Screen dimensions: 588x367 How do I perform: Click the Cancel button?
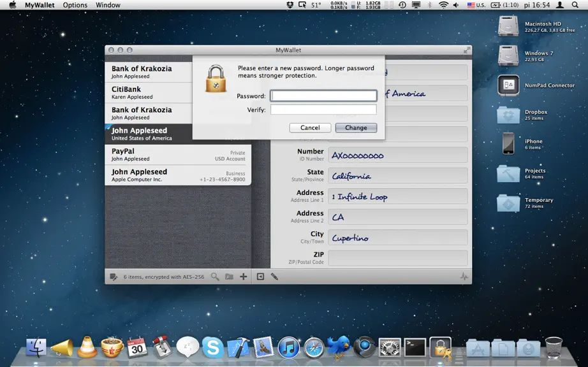coord(310,127)
